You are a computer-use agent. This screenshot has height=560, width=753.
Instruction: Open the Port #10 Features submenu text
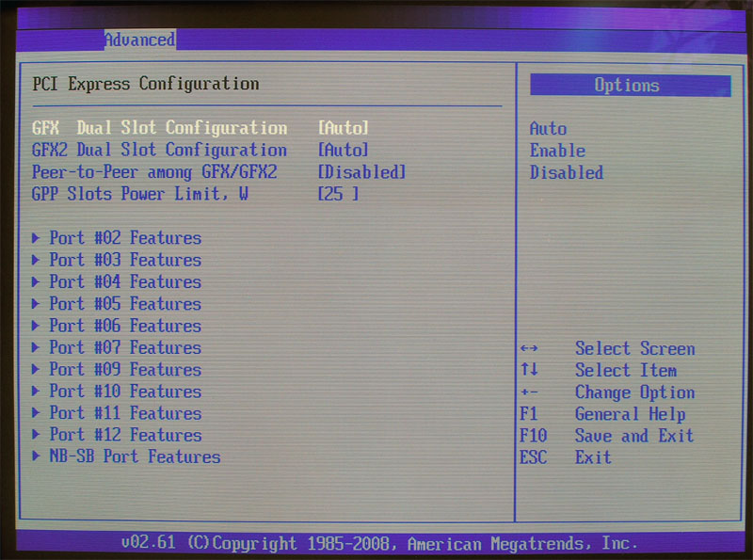pyautogui.click(x=125, y=392)
